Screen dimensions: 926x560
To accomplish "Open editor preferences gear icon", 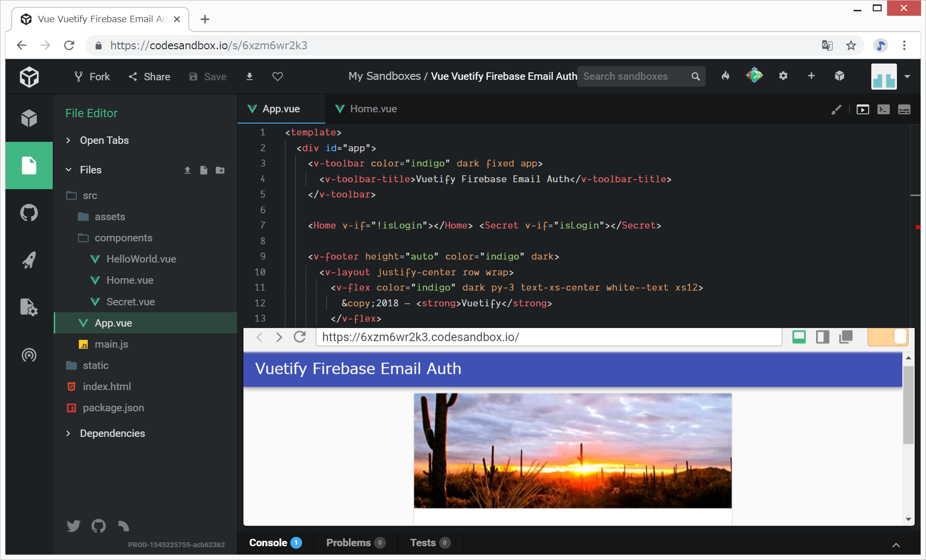I will click(783, 76).
